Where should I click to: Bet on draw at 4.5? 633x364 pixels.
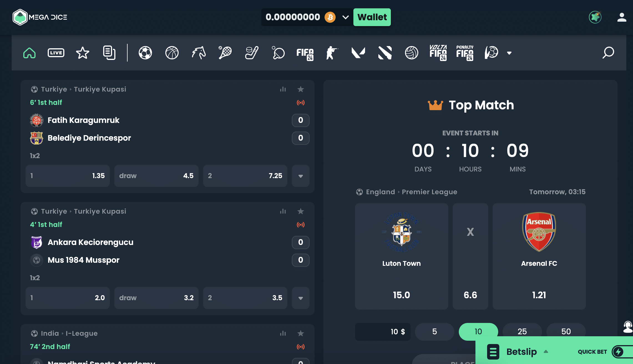click(x=156, y=176)
